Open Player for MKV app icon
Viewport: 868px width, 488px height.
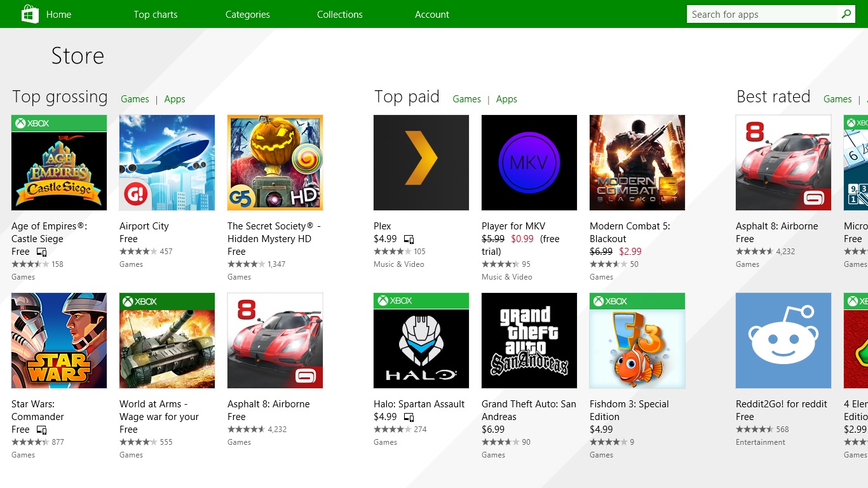pyautogui.click(x=529, y=163)
